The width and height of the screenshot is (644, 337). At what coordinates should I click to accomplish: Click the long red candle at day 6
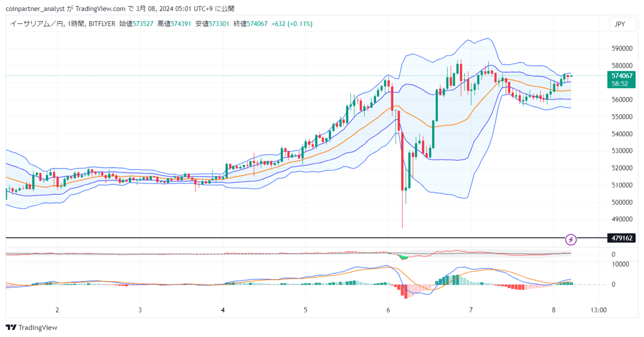point(403,160)
